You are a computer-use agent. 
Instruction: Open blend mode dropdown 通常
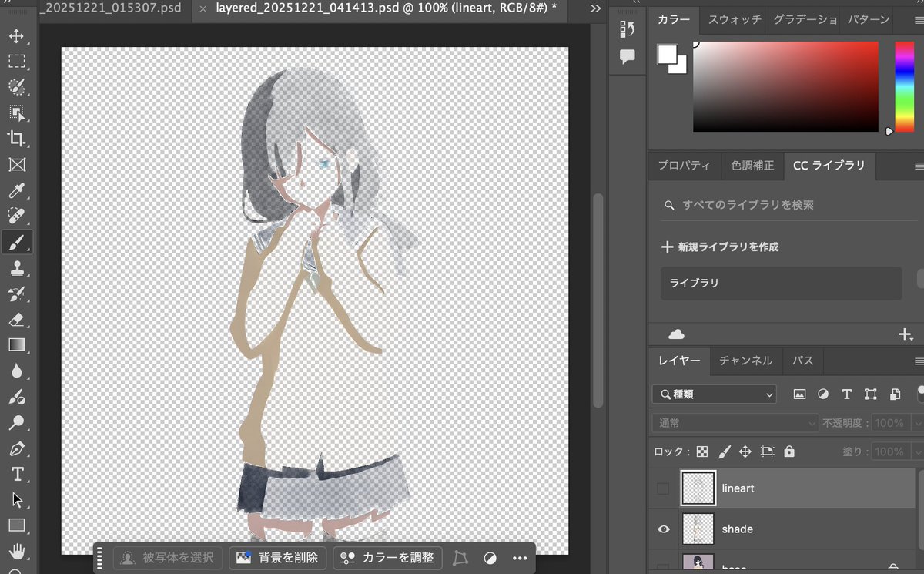735,423
